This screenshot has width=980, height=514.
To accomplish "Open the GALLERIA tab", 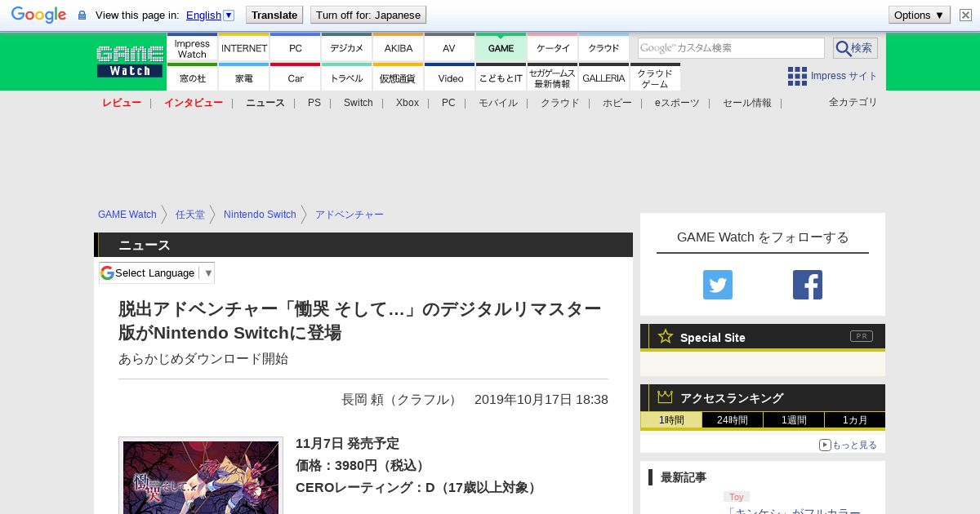I will tap(604, 78).
